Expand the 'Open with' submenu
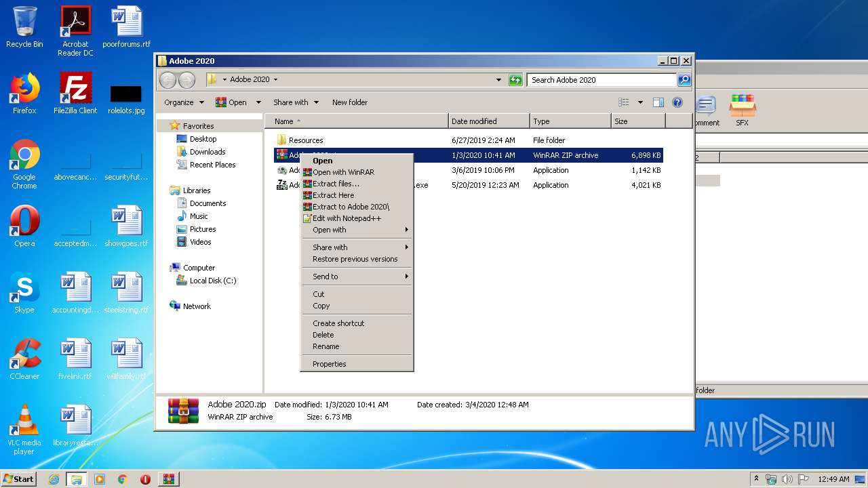Viewport: 868px width, 488px height. coord(357,230)
